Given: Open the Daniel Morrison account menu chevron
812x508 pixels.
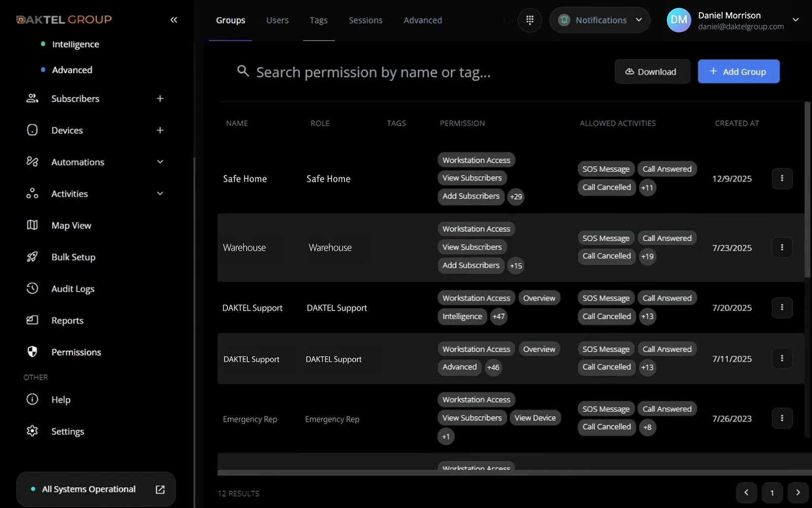Looking at the screenshot, I should tap(796, 20).
